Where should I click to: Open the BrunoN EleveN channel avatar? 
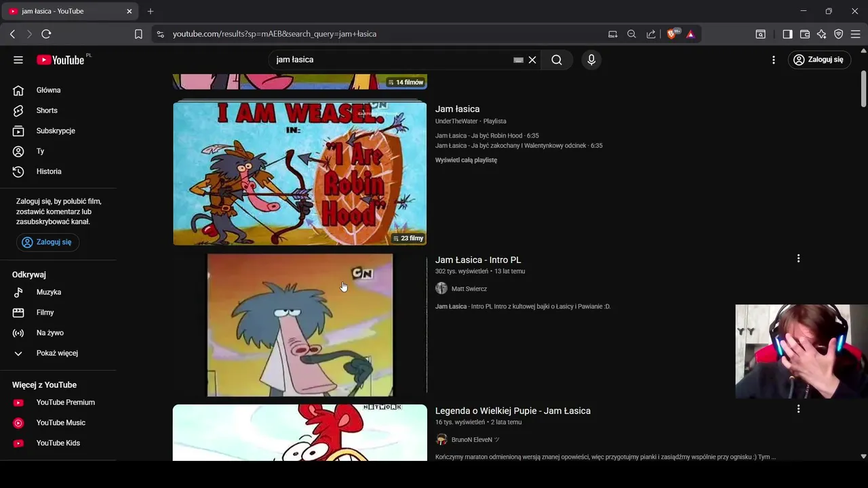point(441,440)
